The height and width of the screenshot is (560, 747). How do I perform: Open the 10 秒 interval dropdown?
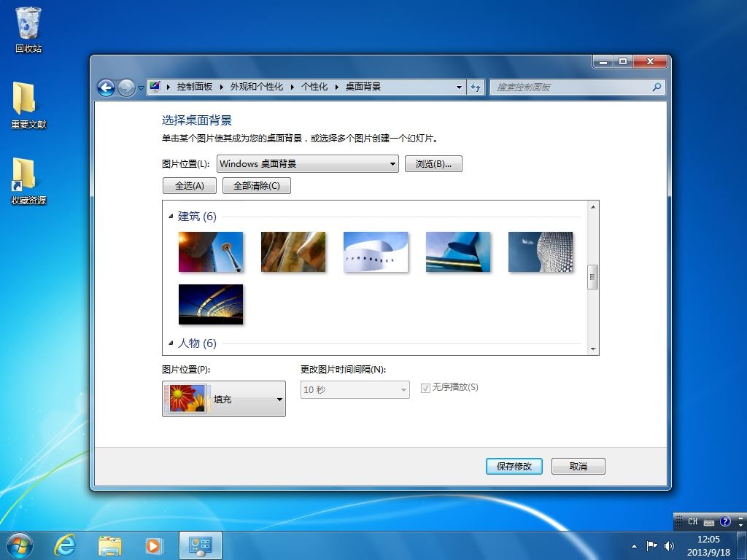click(x=355, y=390)
